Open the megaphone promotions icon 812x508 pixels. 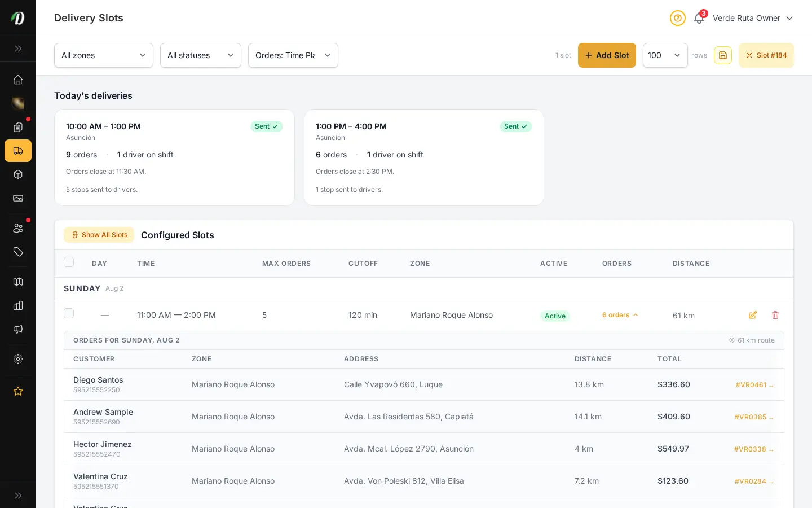[18, 329]
